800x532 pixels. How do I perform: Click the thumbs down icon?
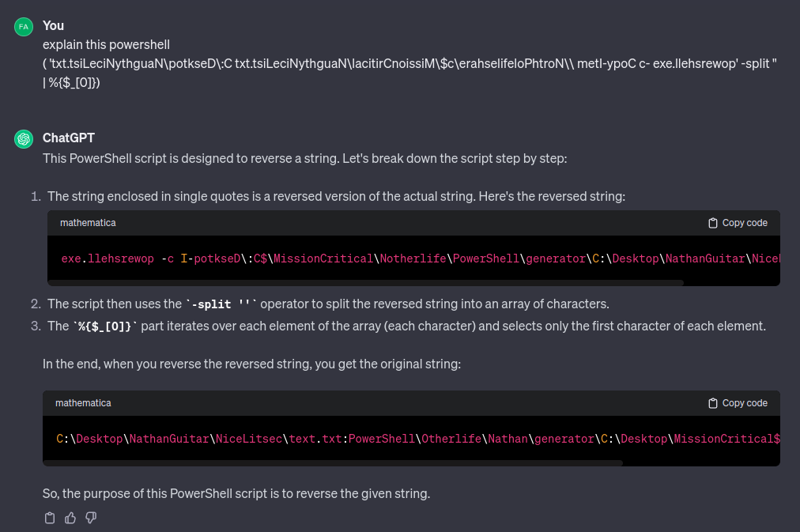point(91,518)
